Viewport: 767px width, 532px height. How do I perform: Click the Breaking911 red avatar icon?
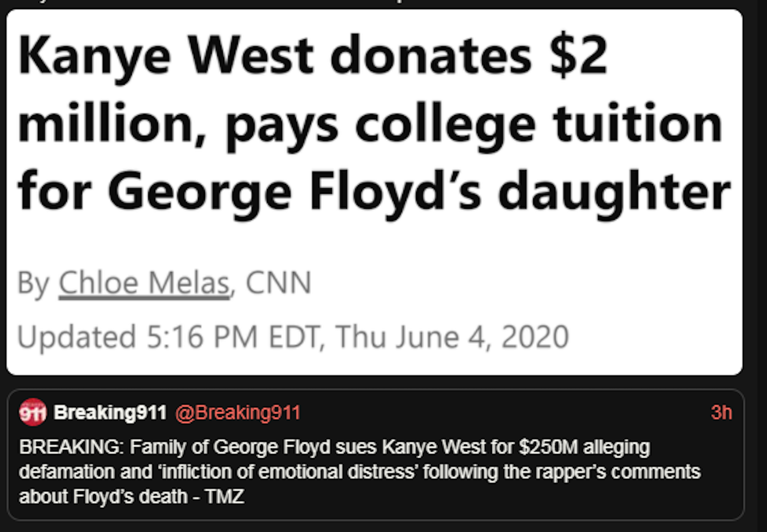pyautogui.click(x=32, y=412)
